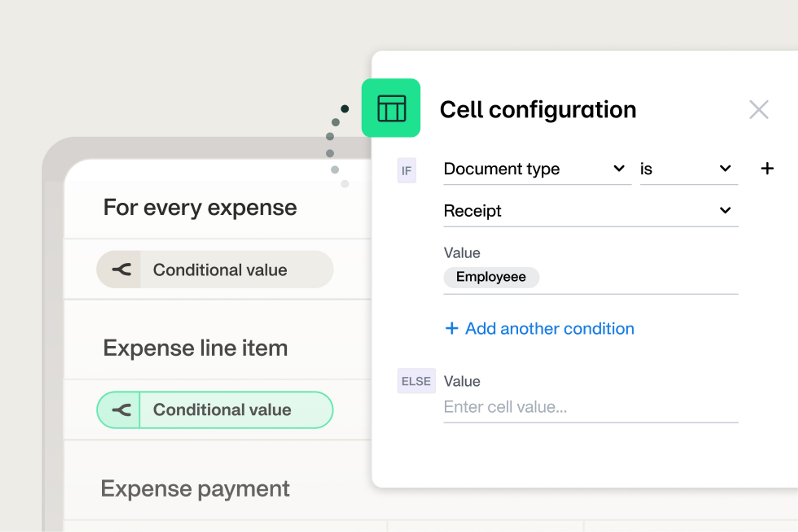Click the IF badge
The image size is (798, 532).
pyautogui.click(x=406, y=170)
